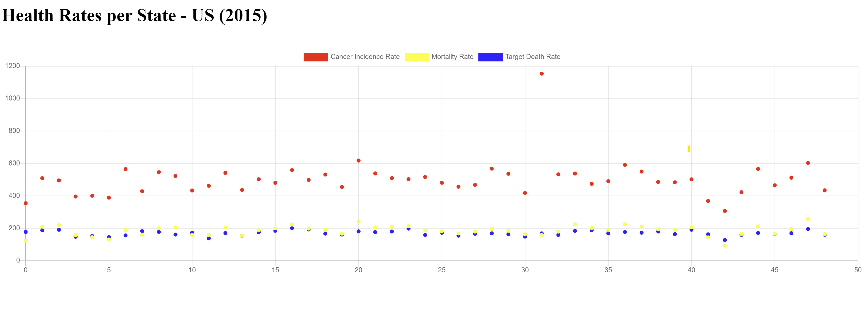Click the red Cancer Incidence Rate legend swatch
Screen dimensions: 868x319
click(316, 57)
